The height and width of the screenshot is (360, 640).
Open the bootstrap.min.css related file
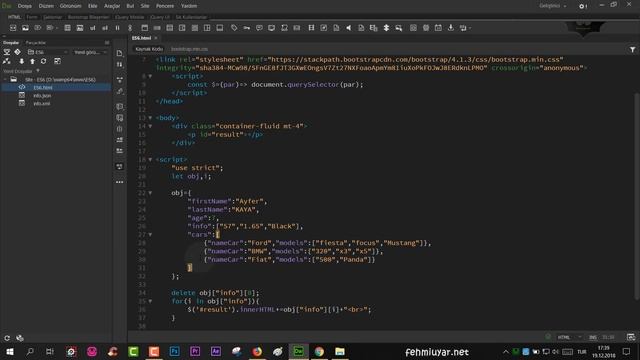(189, 49)
